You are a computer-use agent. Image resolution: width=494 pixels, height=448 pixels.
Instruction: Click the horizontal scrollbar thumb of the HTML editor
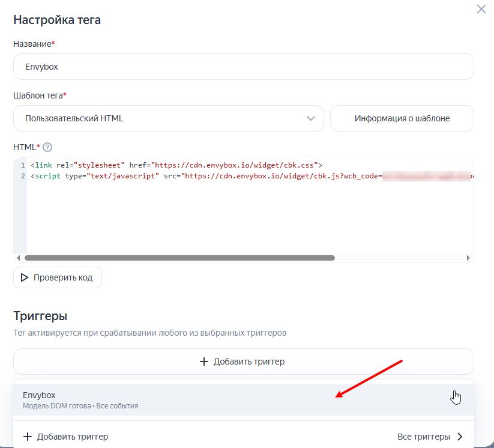[179, 258]
